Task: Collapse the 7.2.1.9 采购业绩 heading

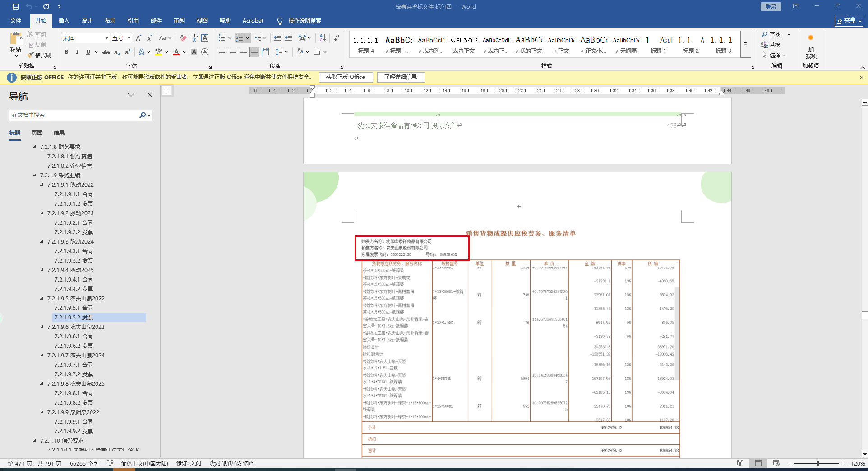Action: (x=35, y=175)
